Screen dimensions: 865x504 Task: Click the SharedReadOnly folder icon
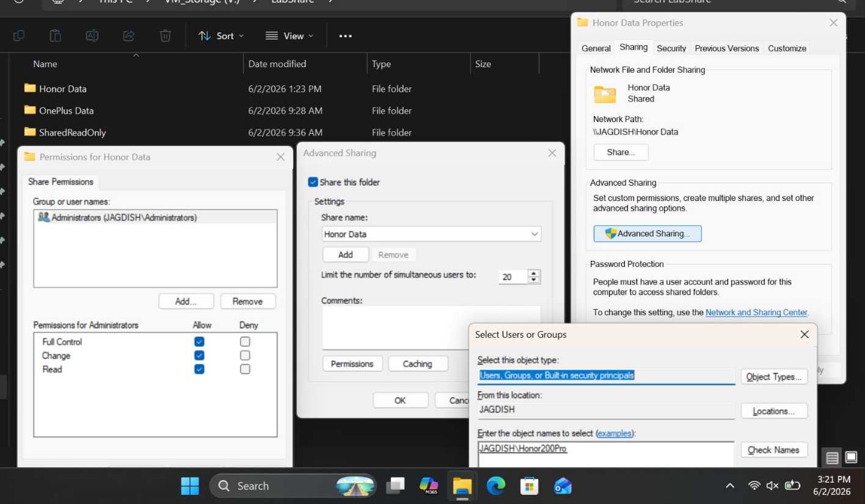[30, 132]
